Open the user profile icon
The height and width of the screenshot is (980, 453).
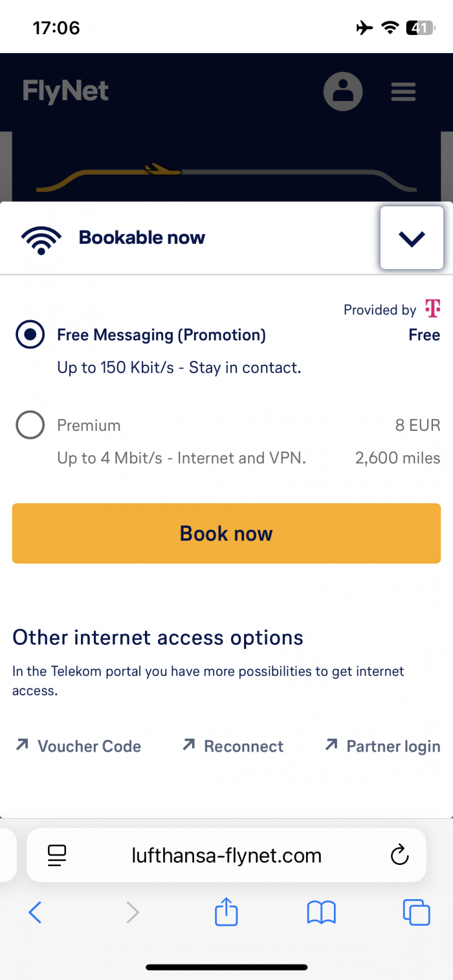(342, 91)
